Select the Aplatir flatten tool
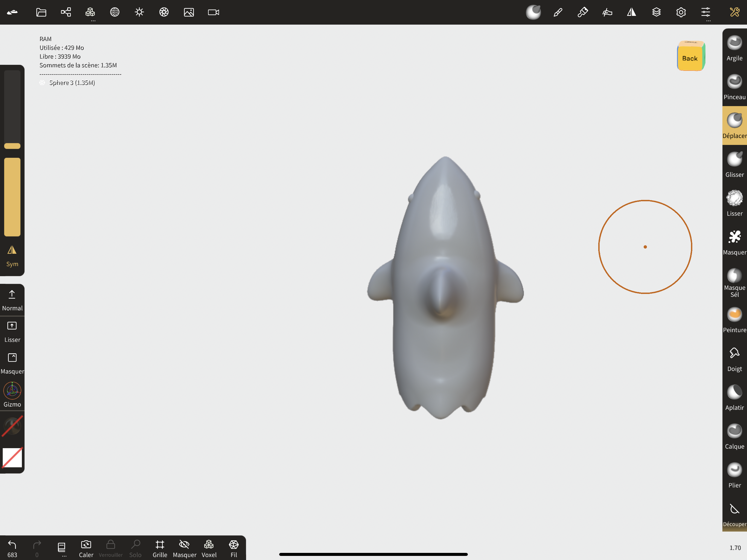747x560 pixels. click(734, 398)
